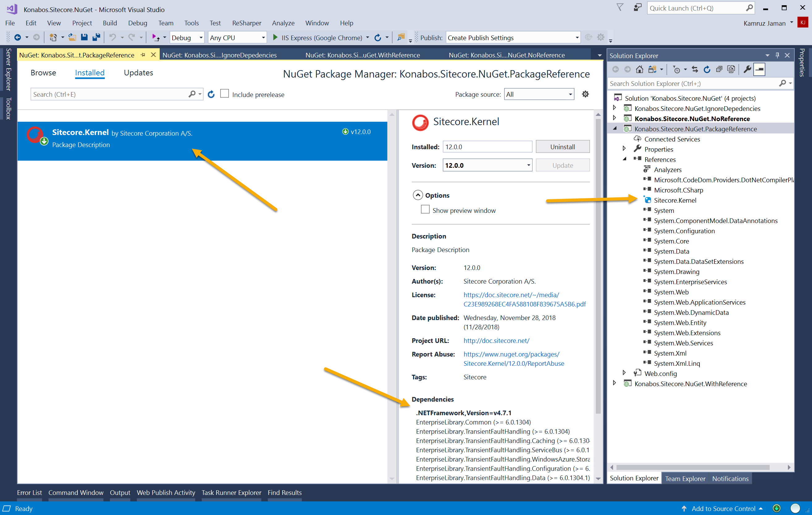This screenshot has width=812, height=515.
Task: Open the Debug configuration dropdown
Action: click(187, 38)
